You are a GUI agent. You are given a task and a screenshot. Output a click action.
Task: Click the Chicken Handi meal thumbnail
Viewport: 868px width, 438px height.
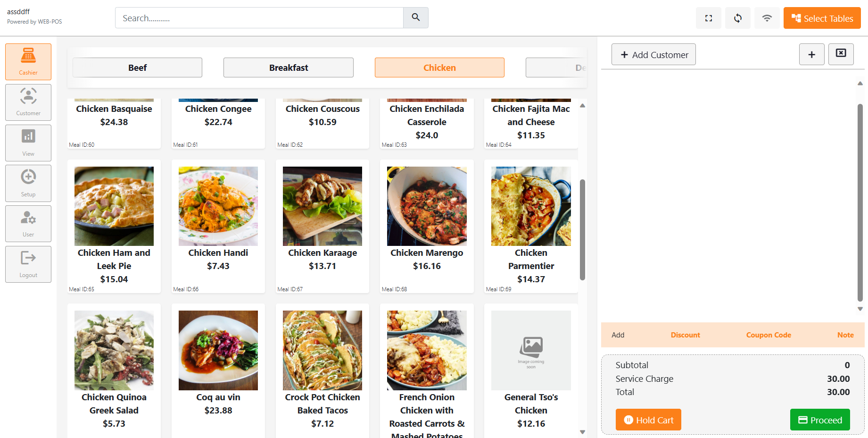point(218,206)
